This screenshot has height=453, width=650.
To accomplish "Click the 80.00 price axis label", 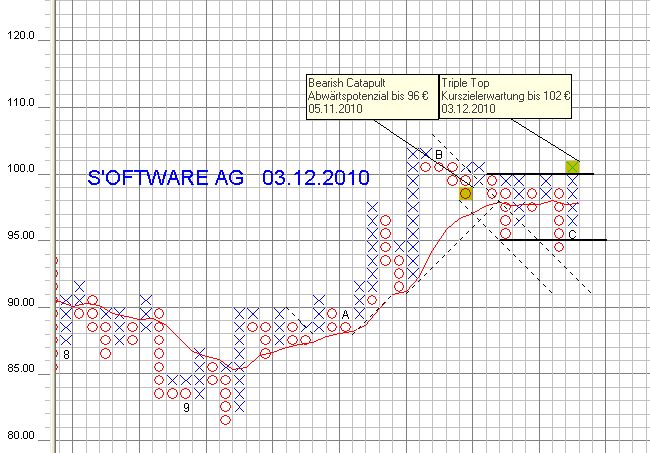I will click(x=21, y=435).
